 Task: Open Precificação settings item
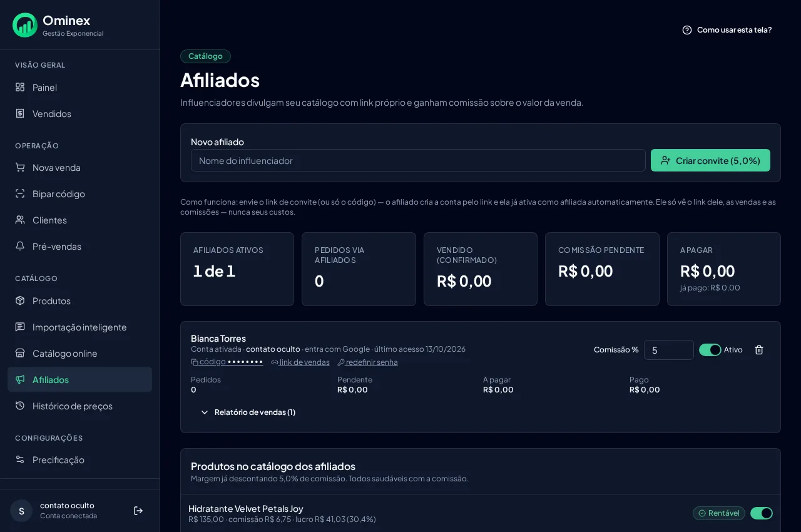pos(79,459)
